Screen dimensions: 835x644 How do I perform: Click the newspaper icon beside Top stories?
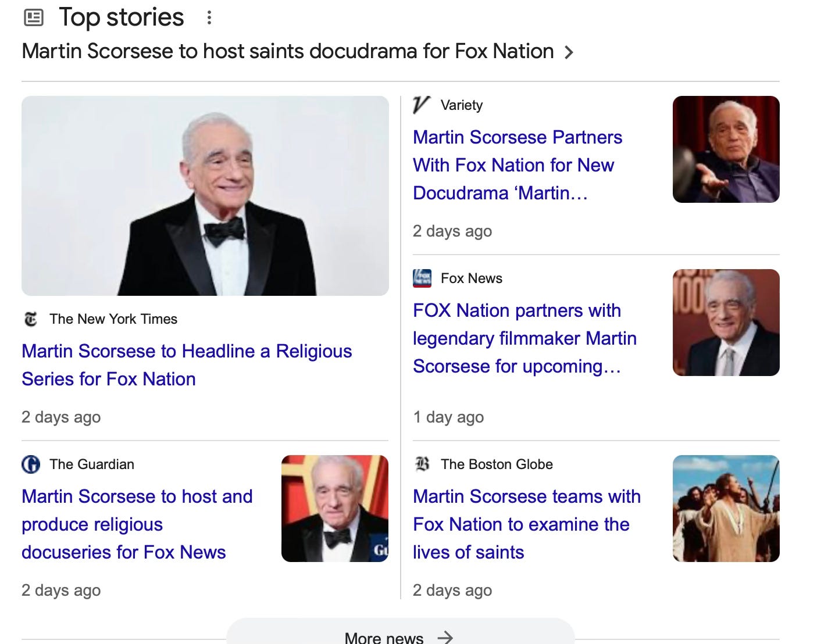pos(34,18)
